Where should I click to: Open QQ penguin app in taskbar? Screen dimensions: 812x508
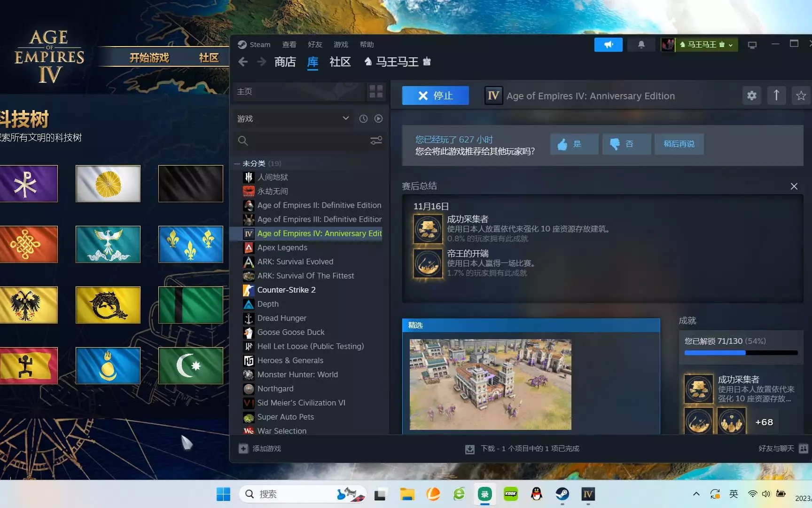[x=537, y=494]
